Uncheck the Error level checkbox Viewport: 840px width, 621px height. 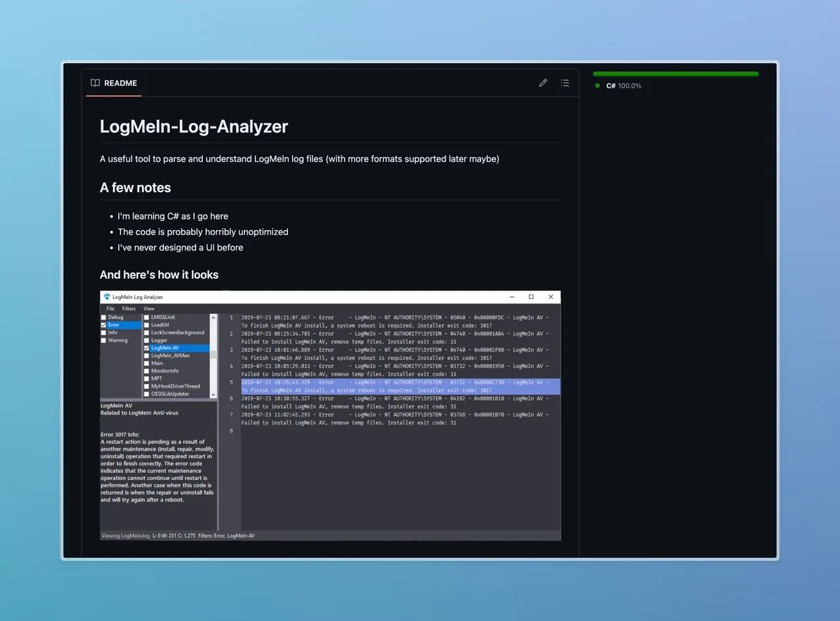tap(104, 325)
